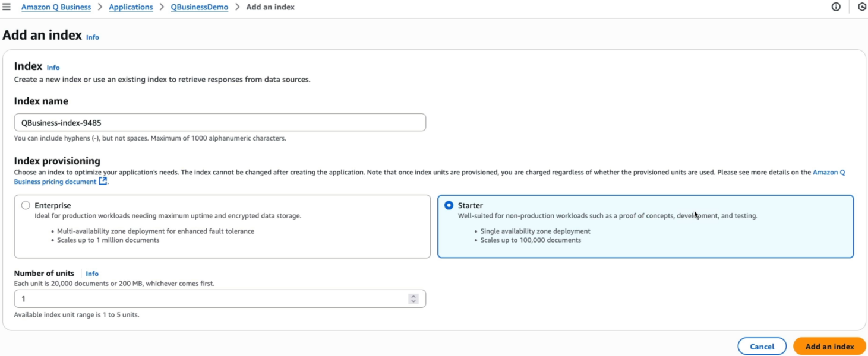Select the Enterprise radio button

pos(26,205)
